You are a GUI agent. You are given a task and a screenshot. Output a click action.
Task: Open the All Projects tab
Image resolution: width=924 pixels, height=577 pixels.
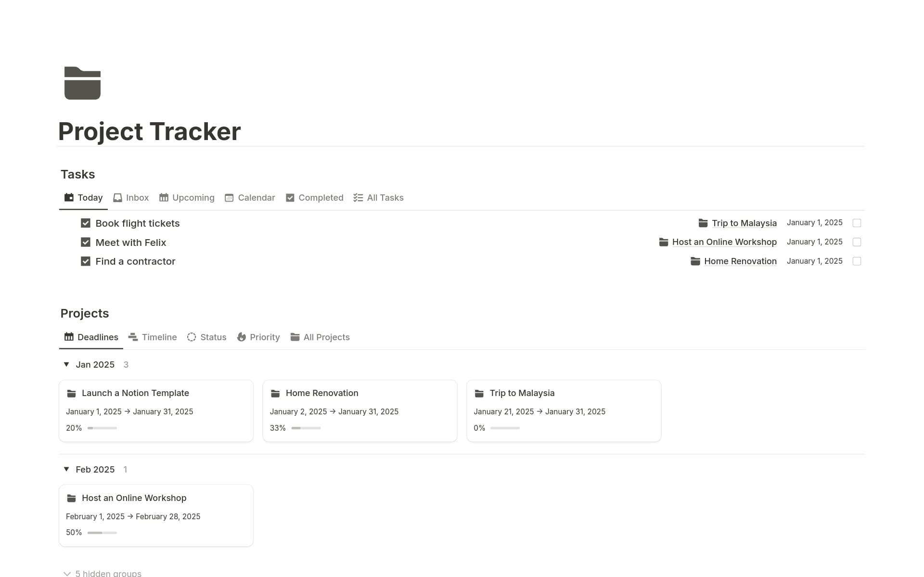(326, 337)
